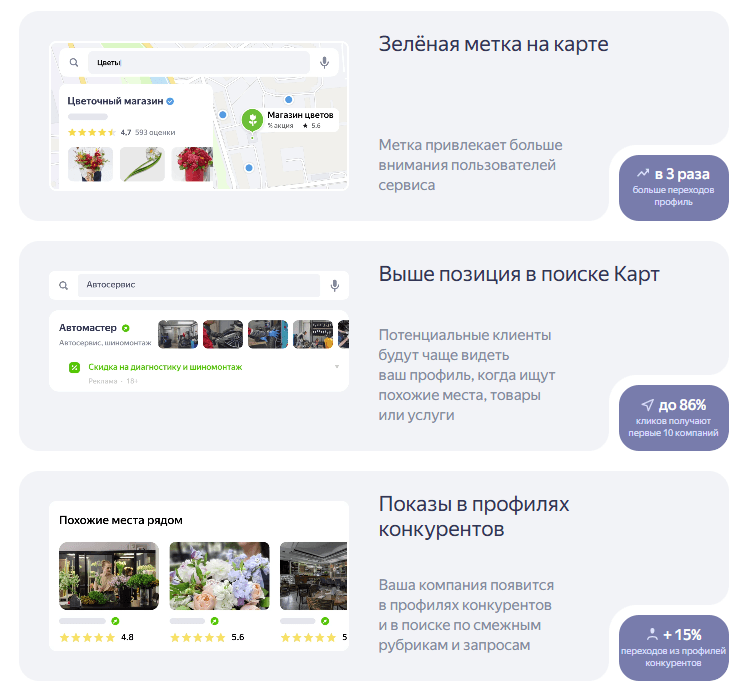Click the blue map dot above the Магазин цветов label

[288, 100]
